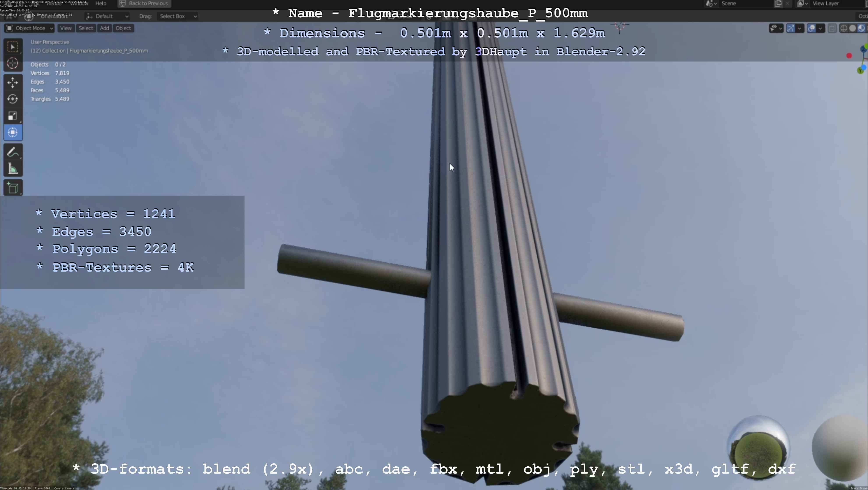
Task: Select Material Preview shading mode
Action: tap(861, 28)
